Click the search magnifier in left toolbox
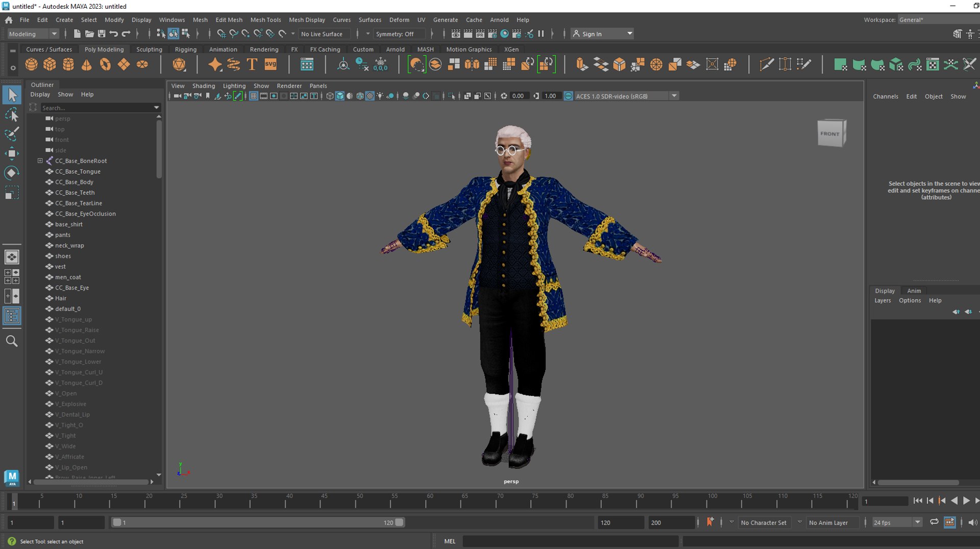The height and width of the screenshot is (549, 980). coord(12,341)
